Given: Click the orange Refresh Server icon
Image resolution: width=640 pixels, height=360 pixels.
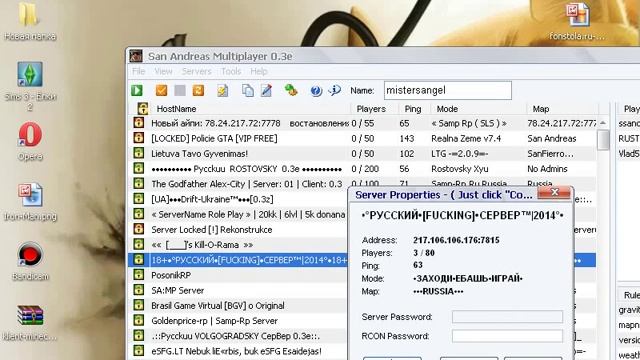Looking at the screenshot, I should click(198, 90).
